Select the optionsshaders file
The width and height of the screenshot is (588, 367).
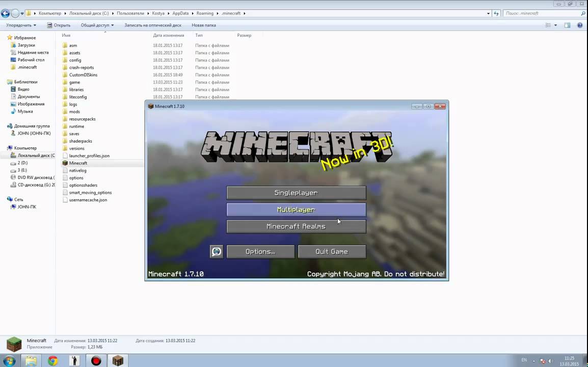[x=83, y=185]
